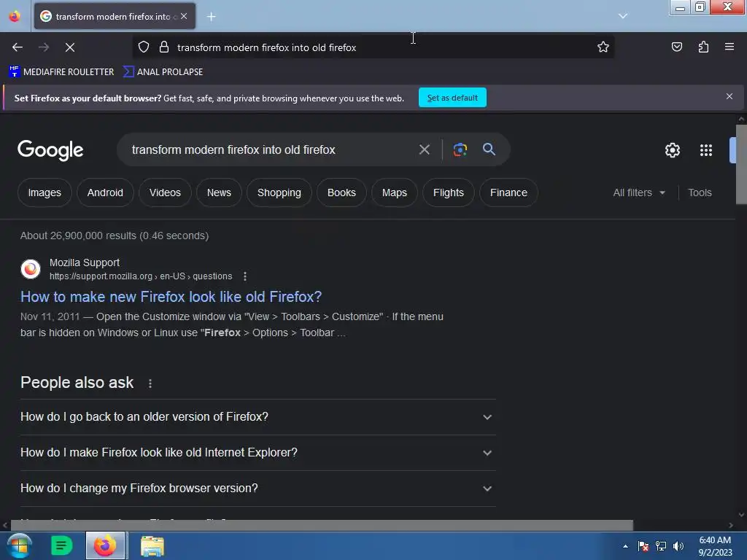
Task: Open the tracking protection shield icon
Action: pos(144,47)
